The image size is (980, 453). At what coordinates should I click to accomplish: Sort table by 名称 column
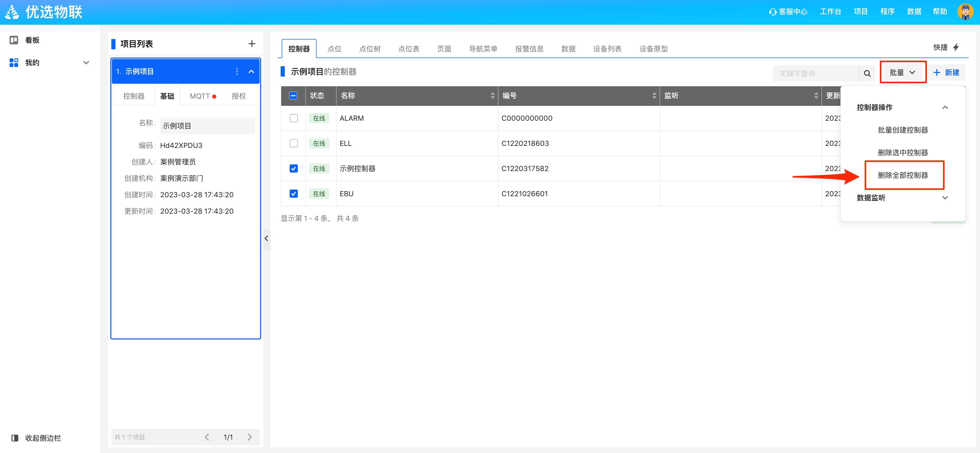[492, 96]
